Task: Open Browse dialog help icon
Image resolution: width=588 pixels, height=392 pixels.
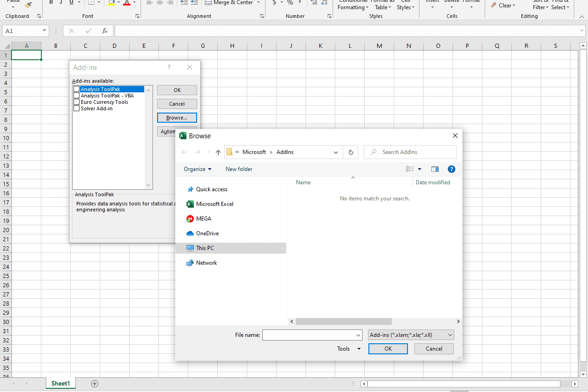Action: point(451,169)
